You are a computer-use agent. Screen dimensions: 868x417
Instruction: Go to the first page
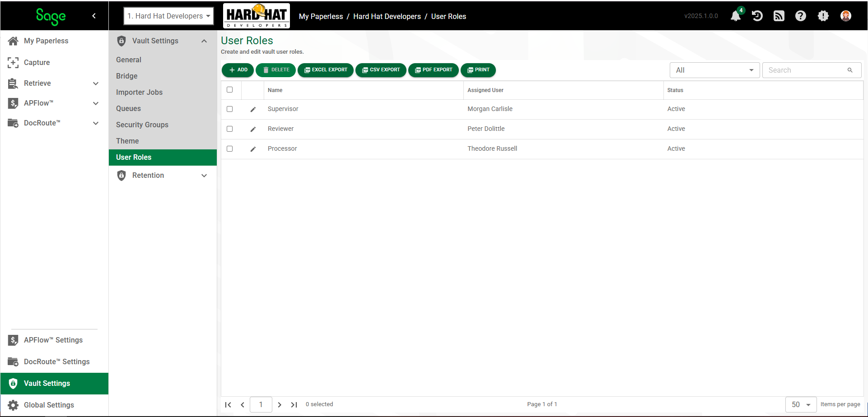228,404
